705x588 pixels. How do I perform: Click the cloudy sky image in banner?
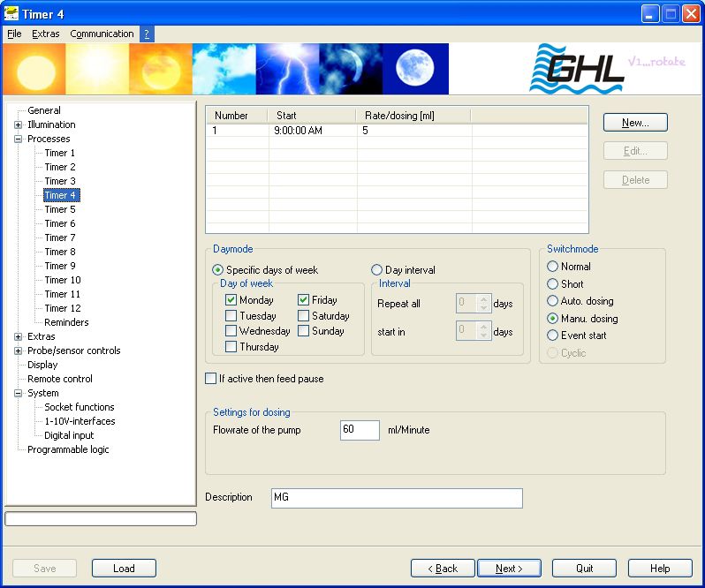224,69
